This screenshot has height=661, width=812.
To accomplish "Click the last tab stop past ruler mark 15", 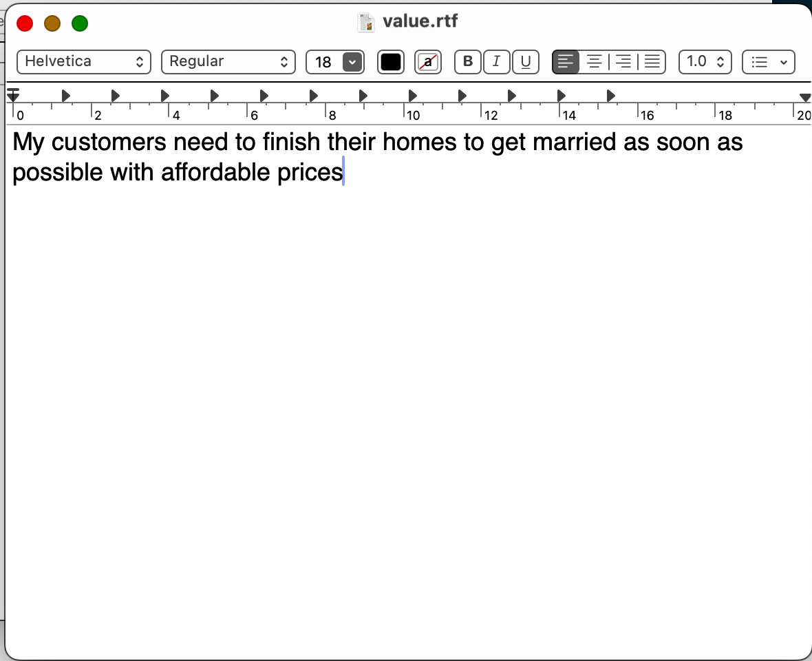I will click(x=611, y=96).
